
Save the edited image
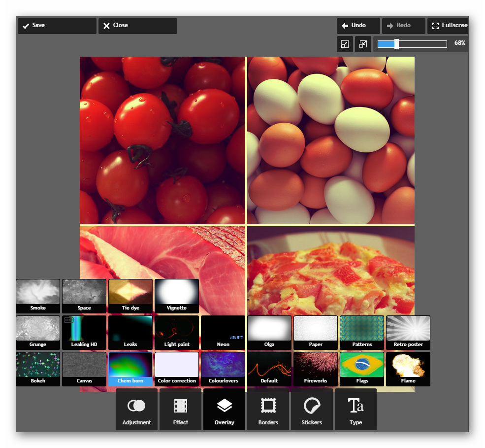[57, 26]
